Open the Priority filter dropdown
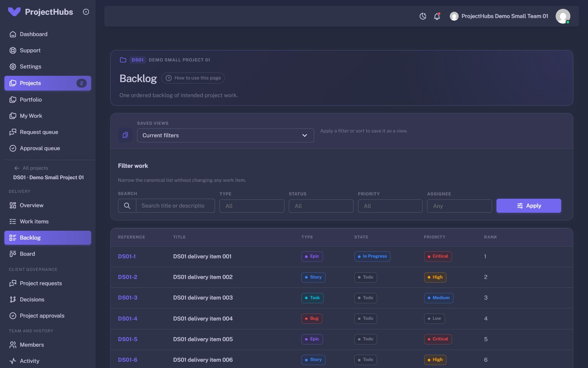Viewport: 588px width, 368px height. pyautogui.click(x=390, y=206)
